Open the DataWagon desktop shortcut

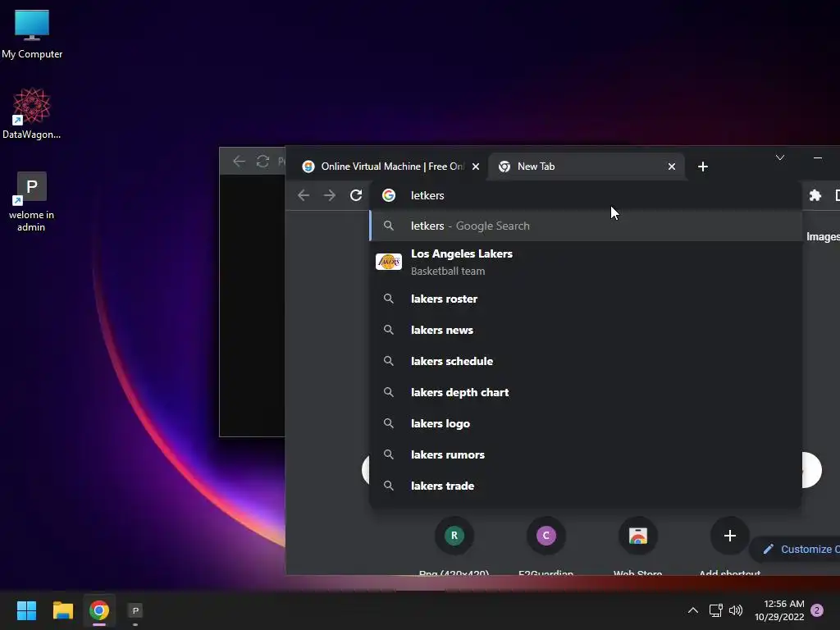32,113
